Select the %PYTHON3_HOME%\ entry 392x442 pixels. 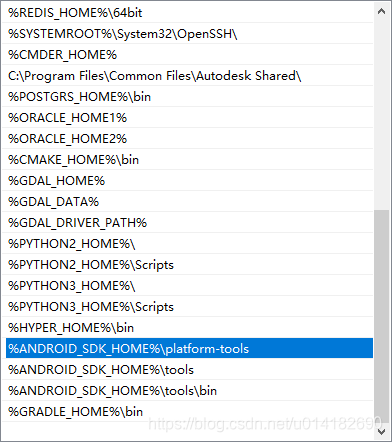coord(188,285)
